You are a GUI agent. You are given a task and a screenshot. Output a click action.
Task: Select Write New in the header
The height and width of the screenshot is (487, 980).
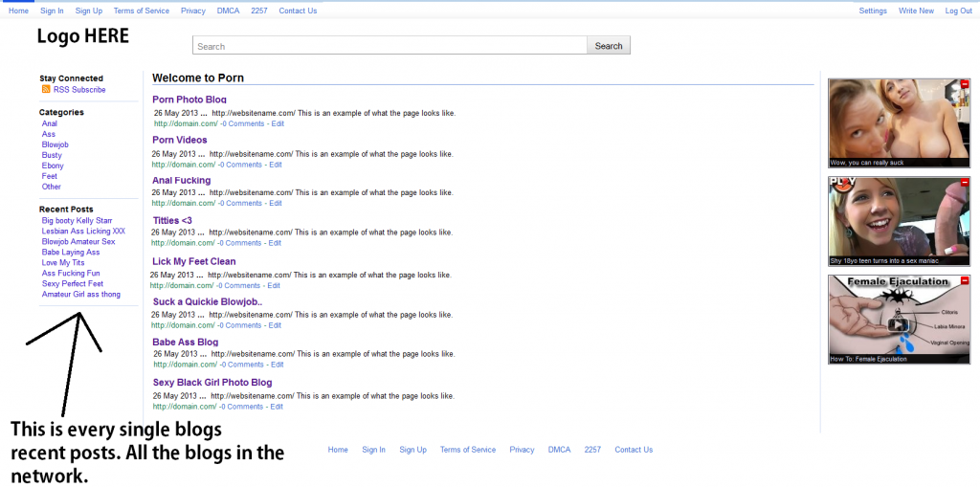click(x=916, y=11)
